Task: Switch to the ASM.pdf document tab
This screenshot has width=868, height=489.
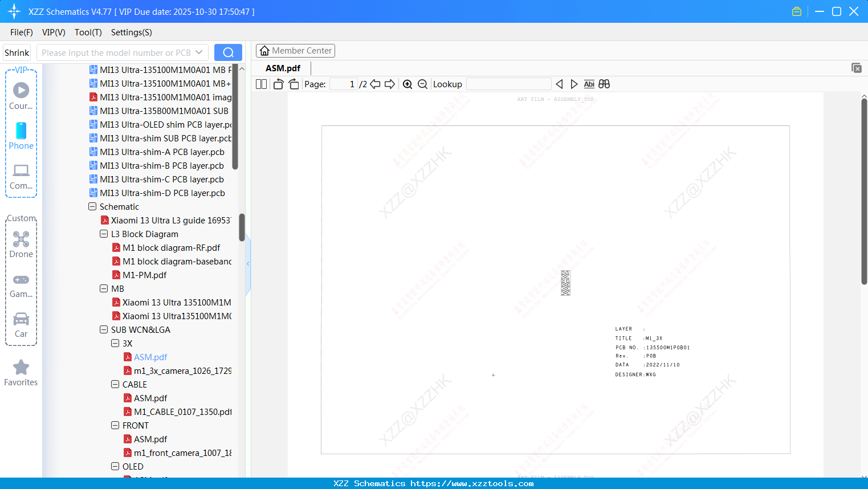Action: point(283,68)
